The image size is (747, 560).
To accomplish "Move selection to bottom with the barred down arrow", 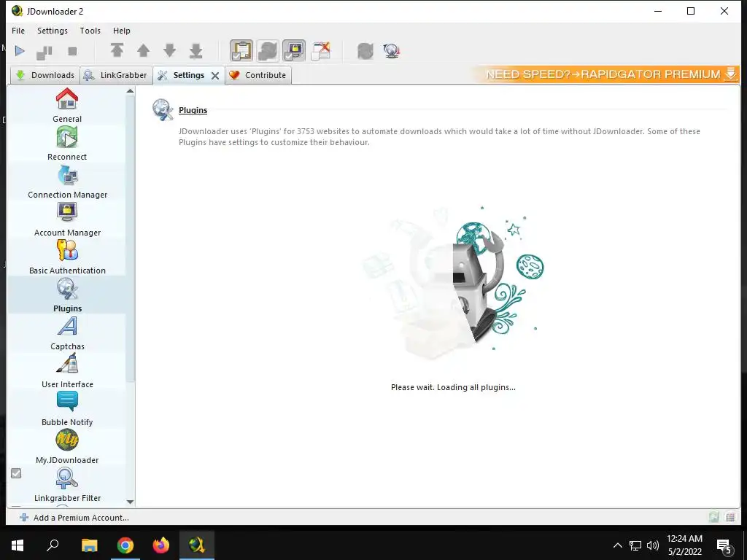I will pos(196,50).
